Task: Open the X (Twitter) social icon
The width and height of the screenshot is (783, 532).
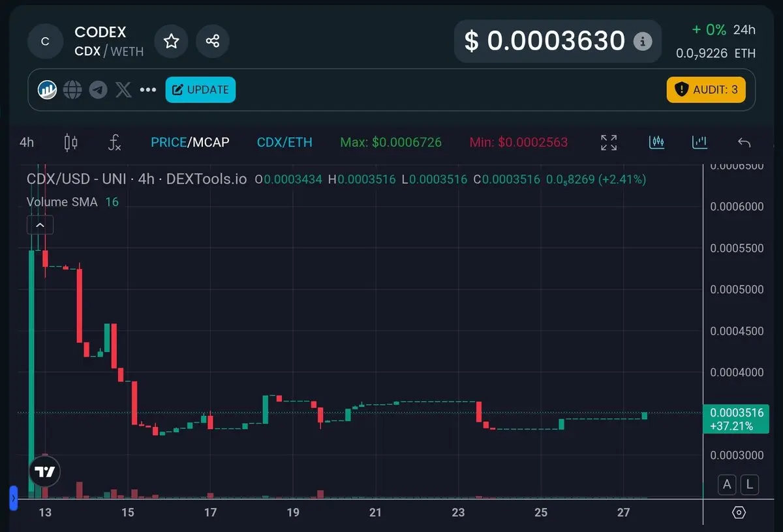Action: coord(123,90)
